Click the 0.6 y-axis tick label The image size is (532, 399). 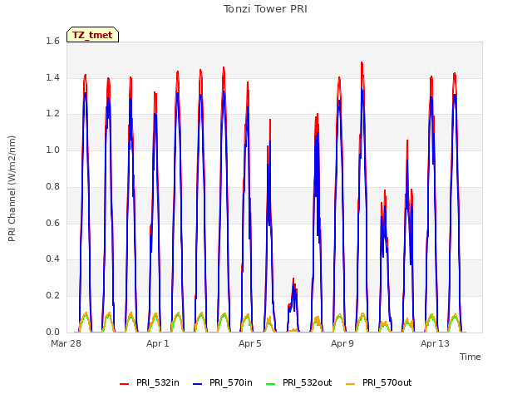pyautogui.click(x=52, y=223)
